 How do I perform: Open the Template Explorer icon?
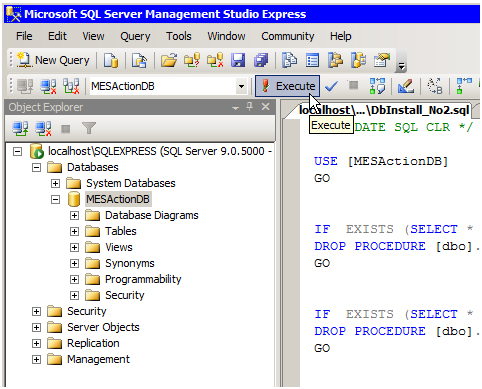[359, 60]
